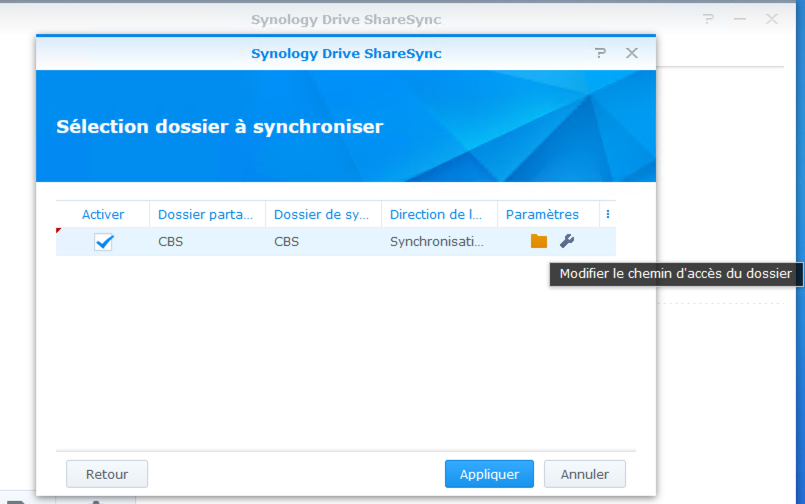Select CBS in shared folder column
Image resolution: width=805 pixels, height=504 pixels.
coord(170,242)
